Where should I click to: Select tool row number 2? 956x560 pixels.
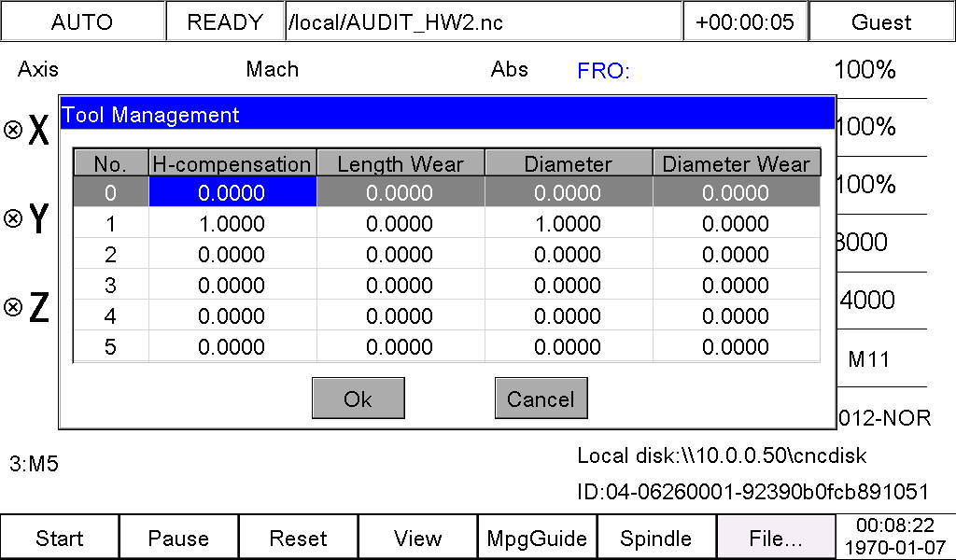click(x=110, y=254)
